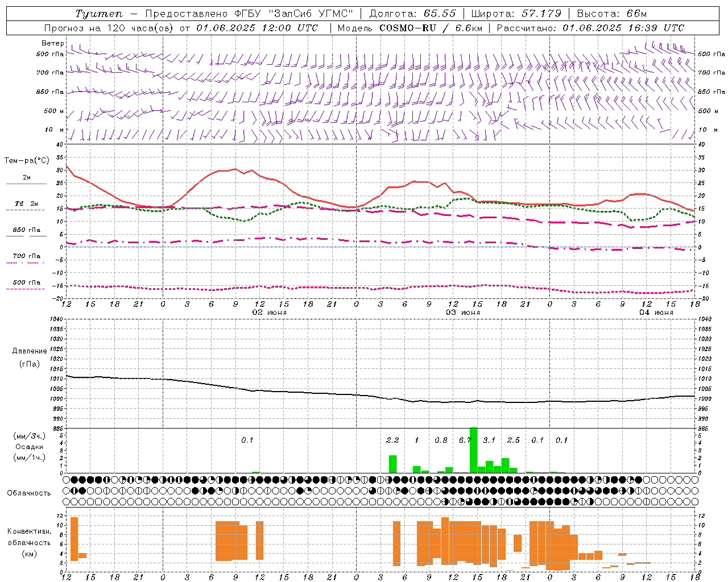Click the "Ветер" wind panel label
The image size is (728, 582).
(x=53, y=43)
